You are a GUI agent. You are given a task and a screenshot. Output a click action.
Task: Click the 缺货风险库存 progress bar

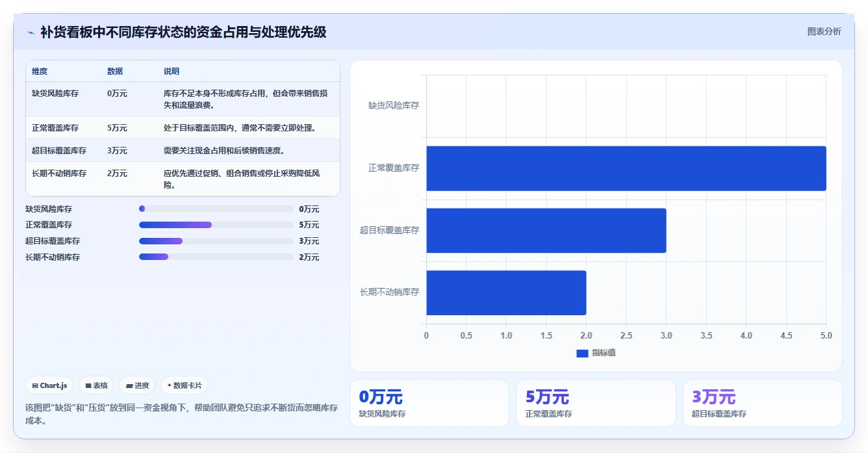coord(216,209)
